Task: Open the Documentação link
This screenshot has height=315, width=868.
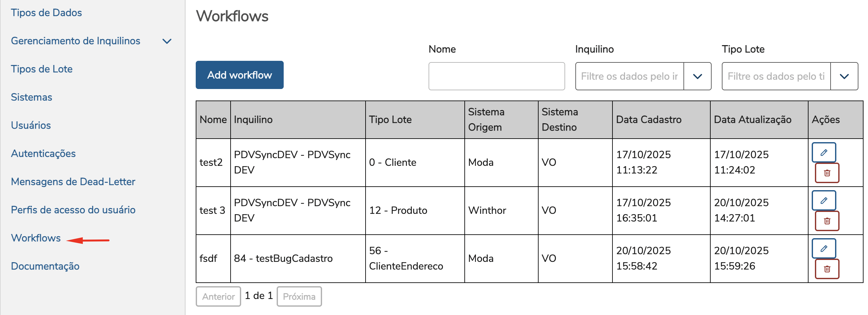Action: pyautogui.click(x=45, y=266)
